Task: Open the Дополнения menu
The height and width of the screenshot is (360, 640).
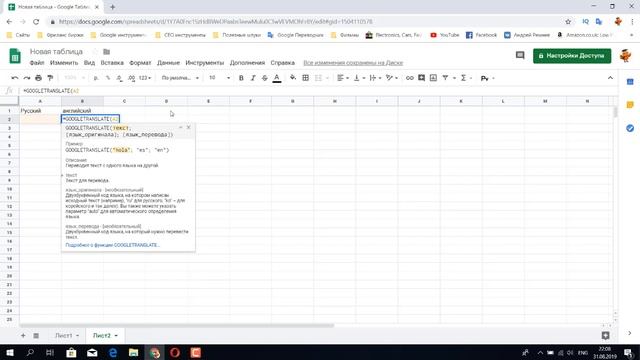Action: [x=247, y=63]
